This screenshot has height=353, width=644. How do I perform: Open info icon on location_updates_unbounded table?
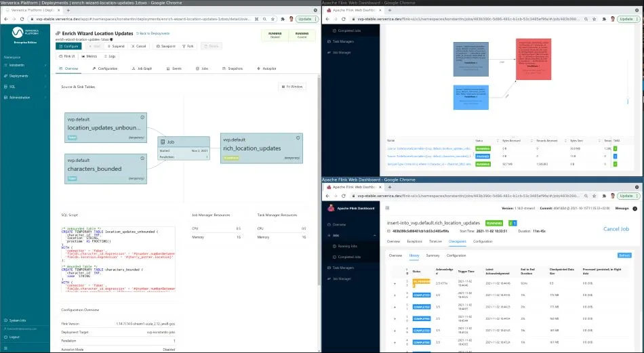tap(142, 117)
